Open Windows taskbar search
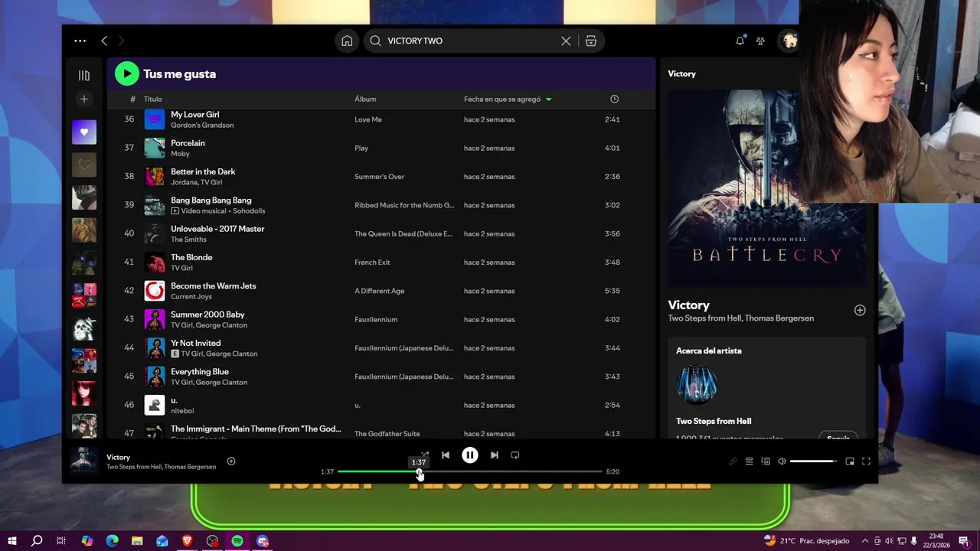Screen dimensions: 980x551 (37, 541)
